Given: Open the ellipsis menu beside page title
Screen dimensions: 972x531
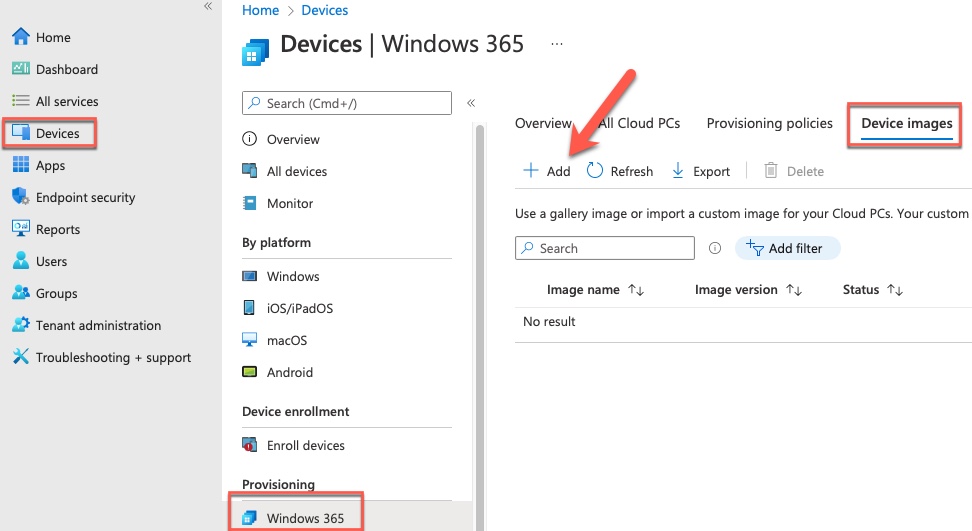Looking at the screenshot, I should tap(557, 44).
